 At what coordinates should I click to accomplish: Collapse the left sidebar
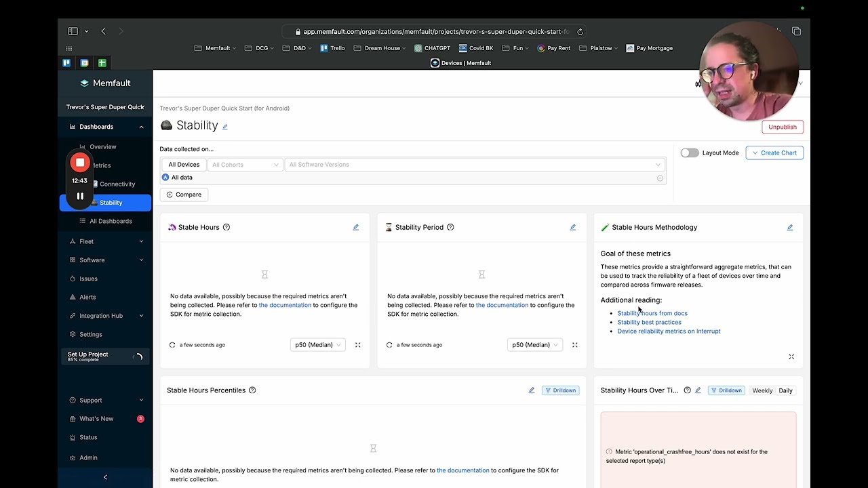click(105, 477)
